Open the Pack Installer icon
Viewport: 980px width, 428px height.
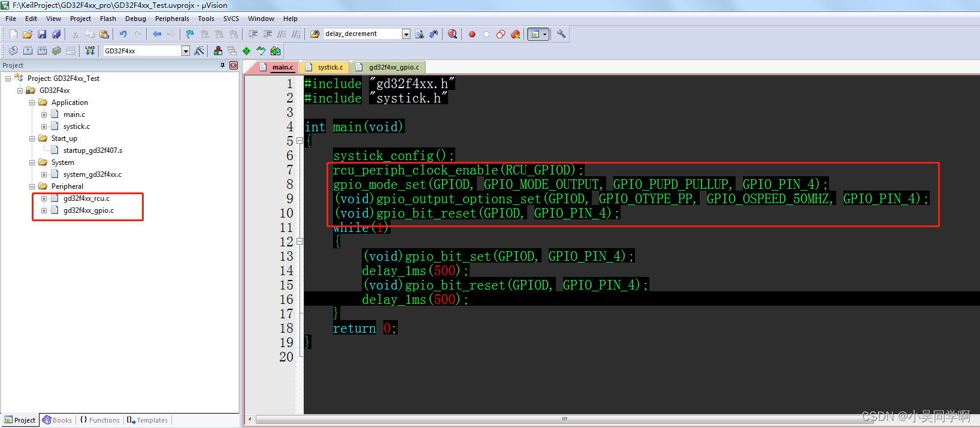point(276,51)
